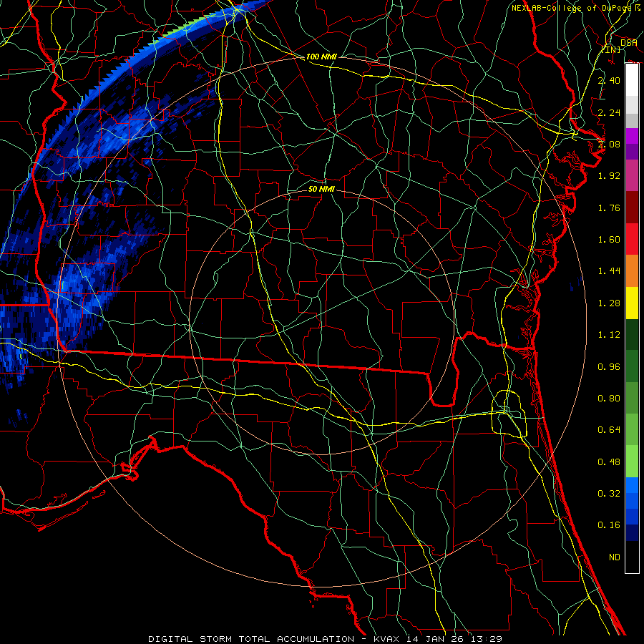This screenshot has width=644, height=644.
Task: Select the navy blue swatch above ND
Action: pyautogui.click(x=632, y=533)
